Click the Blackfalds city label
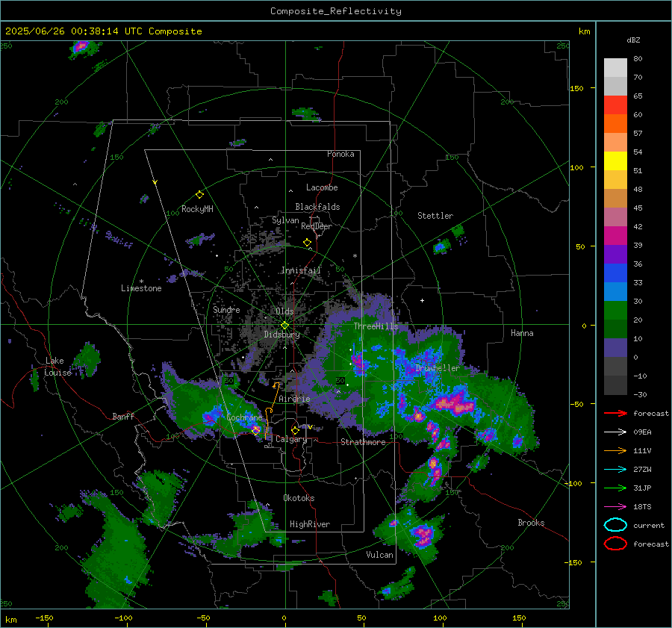Screen dimensions: 672x628 317,207
